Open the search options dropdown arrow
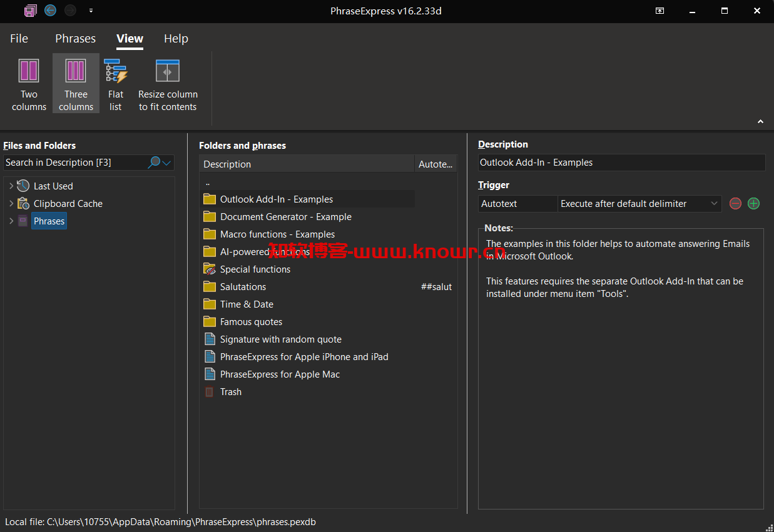This screenshot has width=774, height=532. point(166,163)
